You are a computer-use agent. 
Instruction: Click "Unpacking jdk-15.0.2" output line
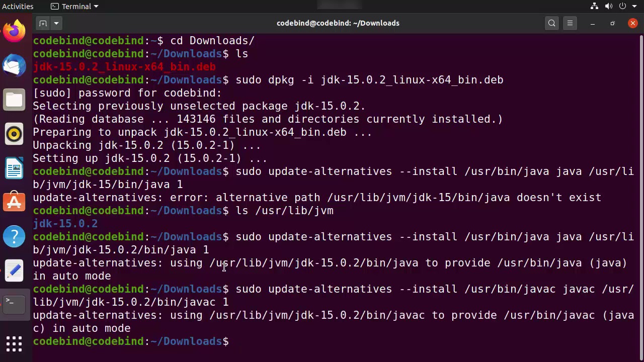[147, 145]
